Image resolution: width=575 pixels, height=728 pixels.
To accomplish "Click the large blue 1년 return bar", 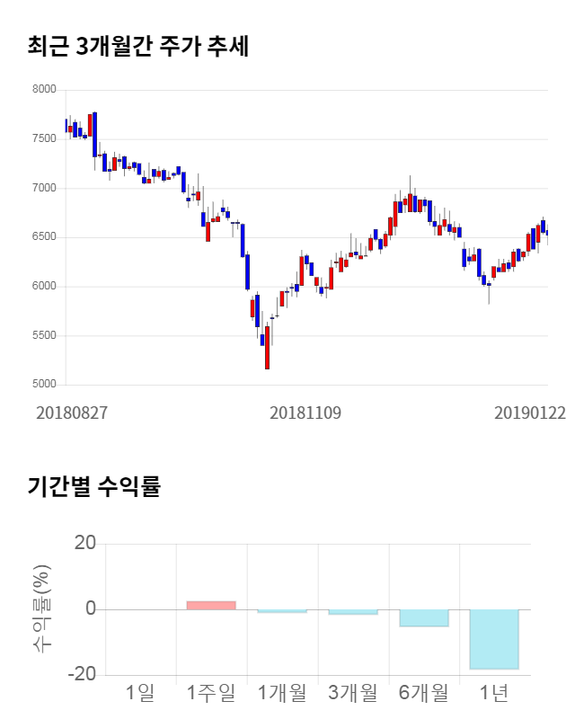I will click(x=494, y=639).
